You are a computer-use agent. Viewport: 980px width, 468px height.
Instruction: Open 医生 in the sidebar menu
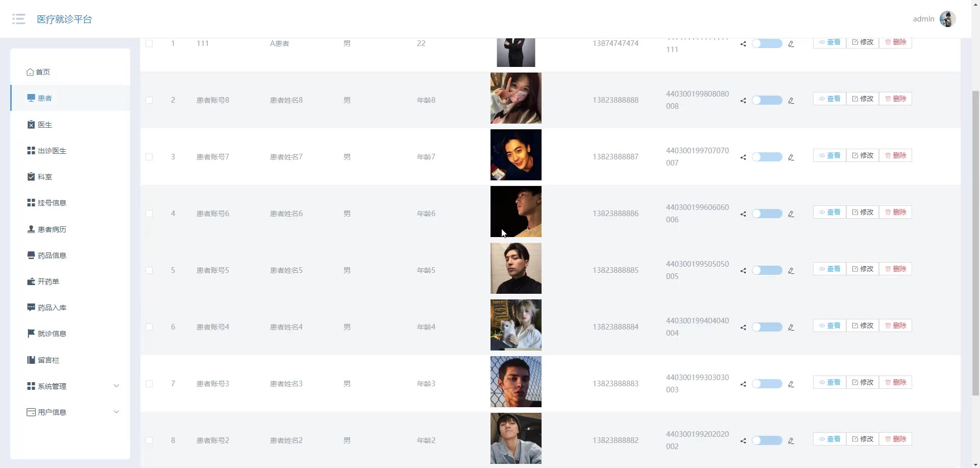[x=45, y=125]
